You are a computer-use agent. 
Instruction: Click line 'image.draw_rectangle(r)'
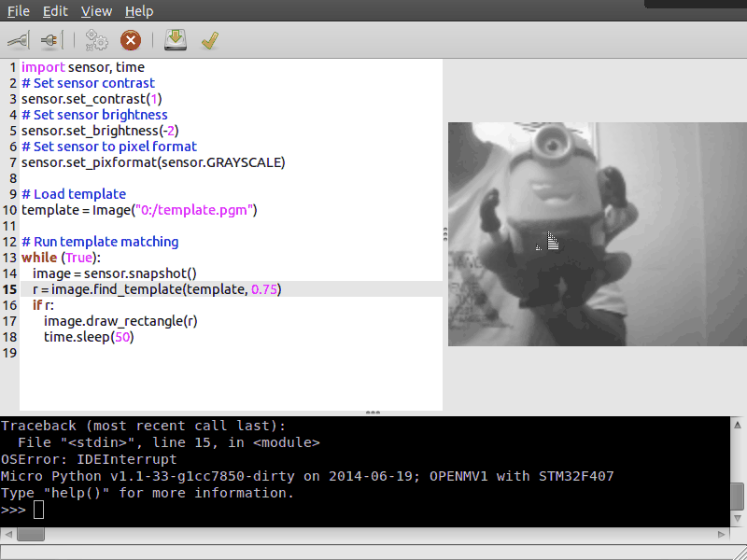(120, 321)
